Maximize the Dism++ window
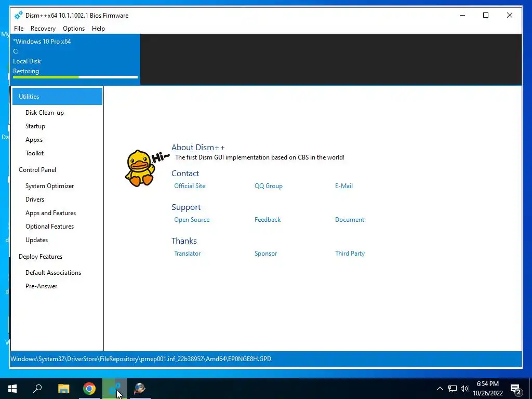 (486, 15)
